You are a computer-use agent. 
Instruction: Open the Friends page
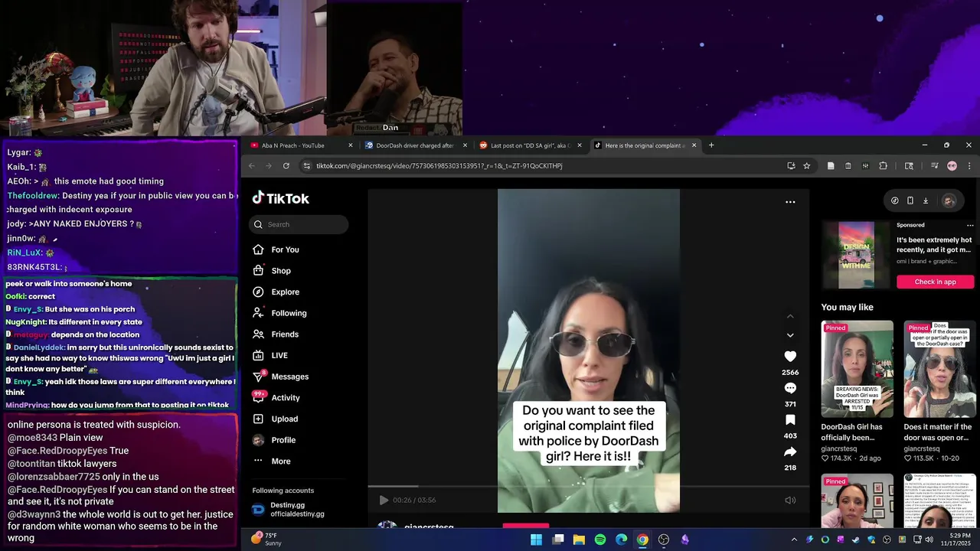[x=276, y=334]
